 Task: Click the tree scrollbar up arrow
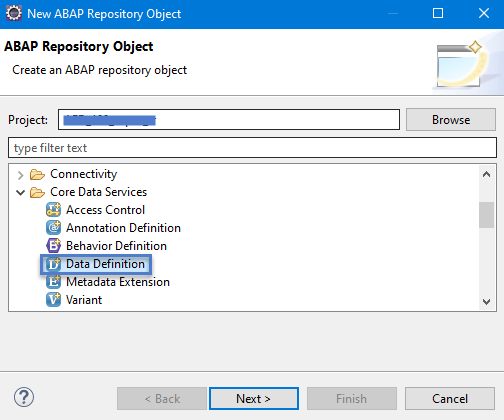pos(486,174)
